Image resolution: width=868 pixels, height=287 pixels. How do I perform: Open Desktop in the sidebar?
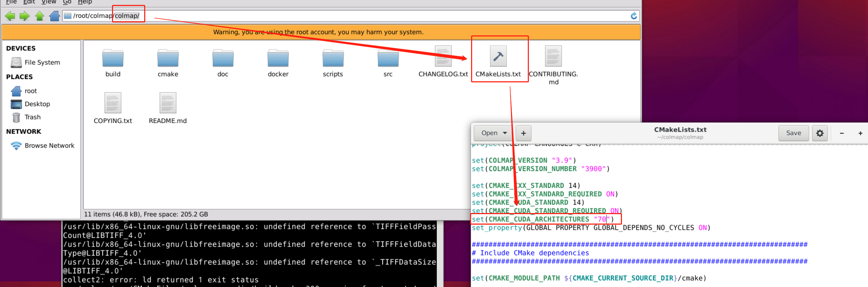[30, 104]
